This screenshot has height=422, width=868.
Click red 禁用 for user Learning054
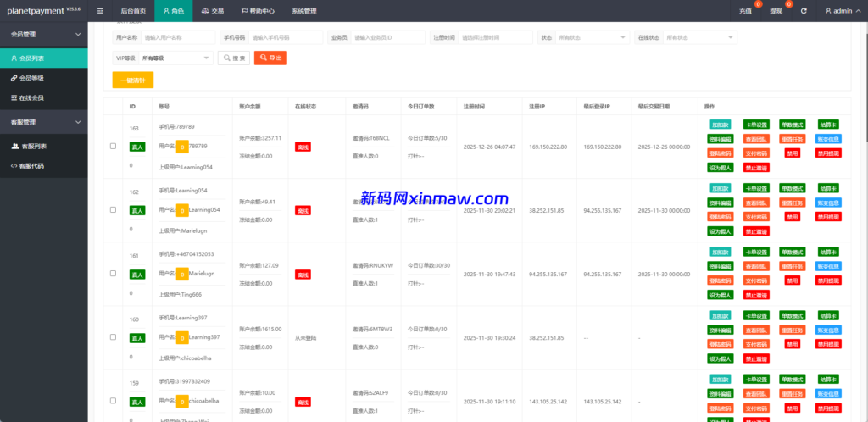[793, 217]
